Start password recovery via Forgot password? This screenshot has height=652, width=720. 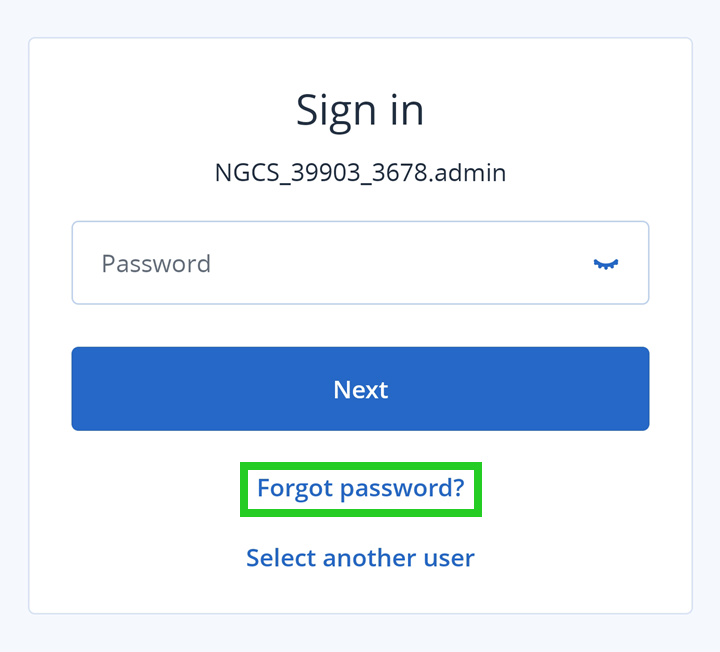click(361, 488)
